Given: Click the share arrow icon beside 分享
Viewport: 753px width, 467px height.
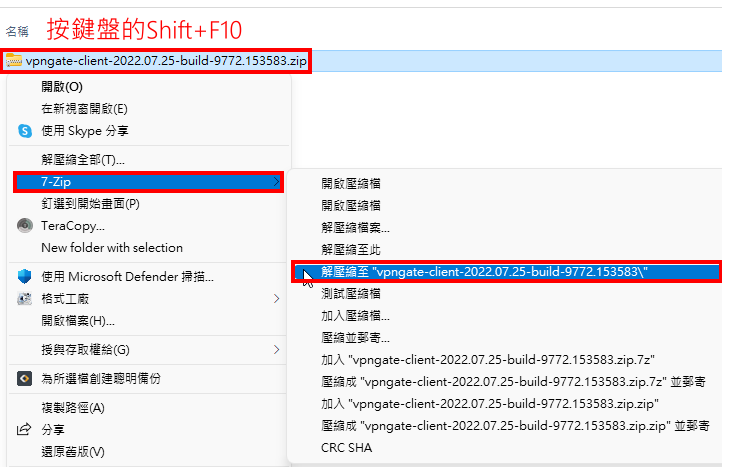Looking at the screenshot, I should click(x=24, y=429).
